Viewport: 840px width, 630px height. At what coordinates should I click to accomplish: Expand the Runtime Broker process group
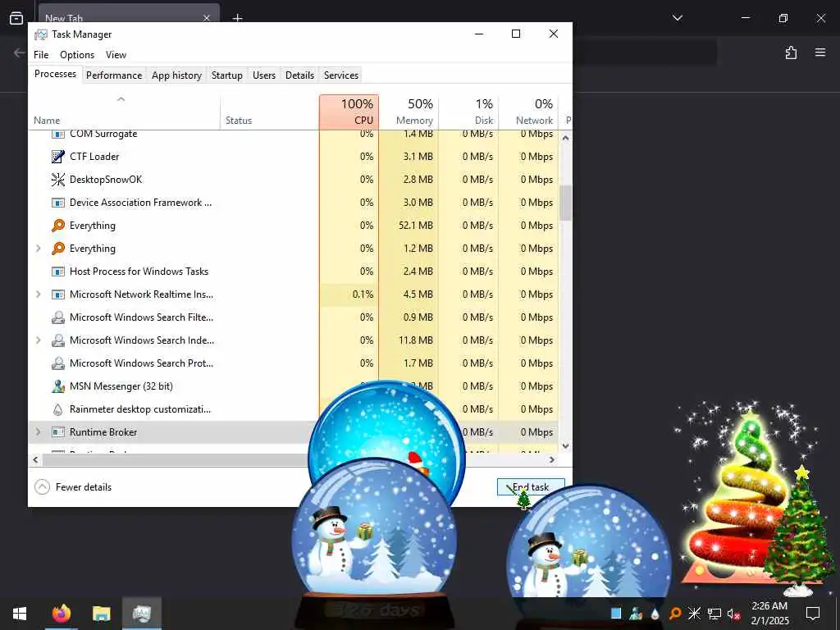38,432
